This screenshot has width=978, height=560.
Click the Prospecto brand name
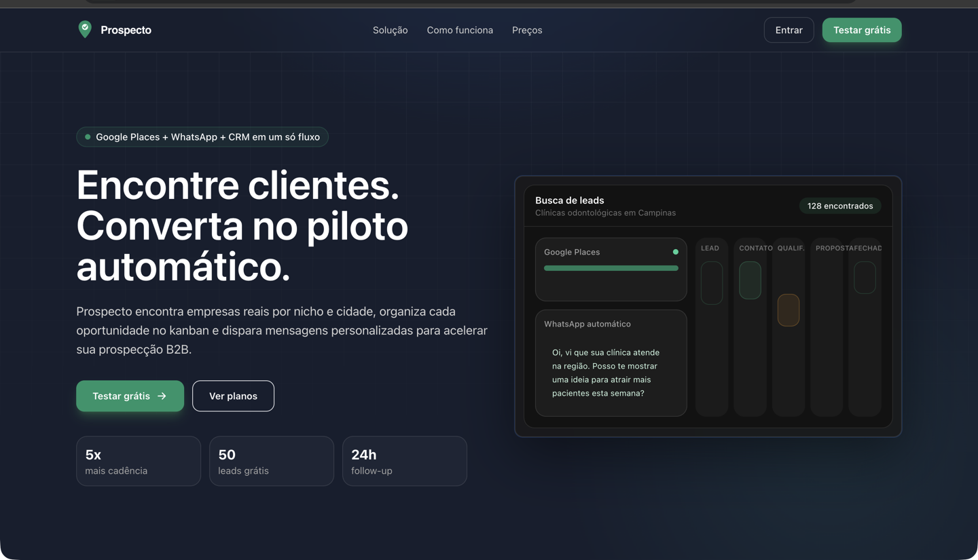click(x=126, y=30)
